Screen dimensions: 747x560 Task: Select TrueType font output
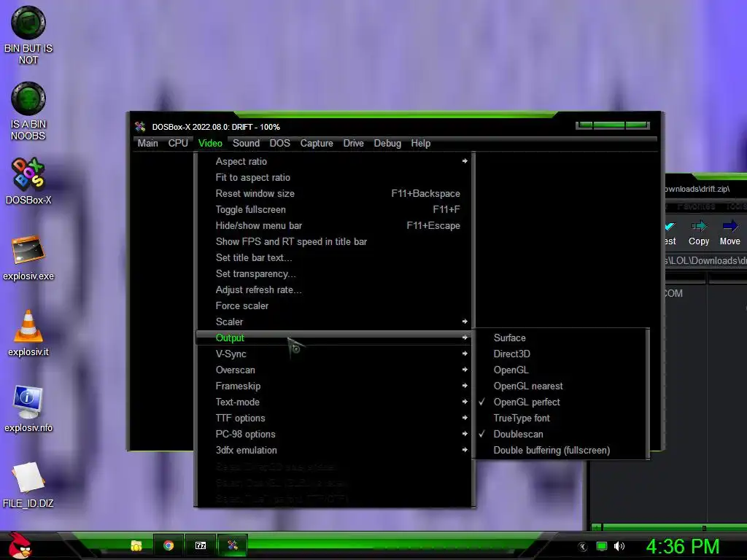point(561,418)
